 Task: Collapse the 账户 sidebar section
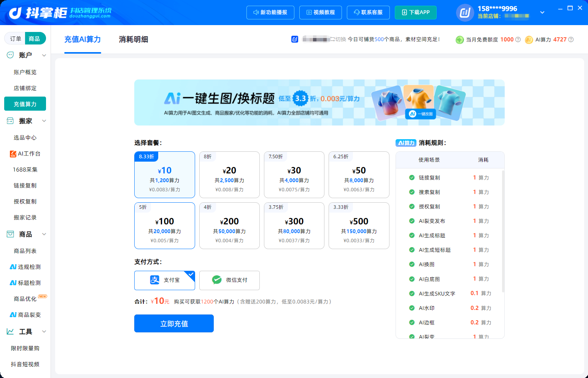(44, 55)
